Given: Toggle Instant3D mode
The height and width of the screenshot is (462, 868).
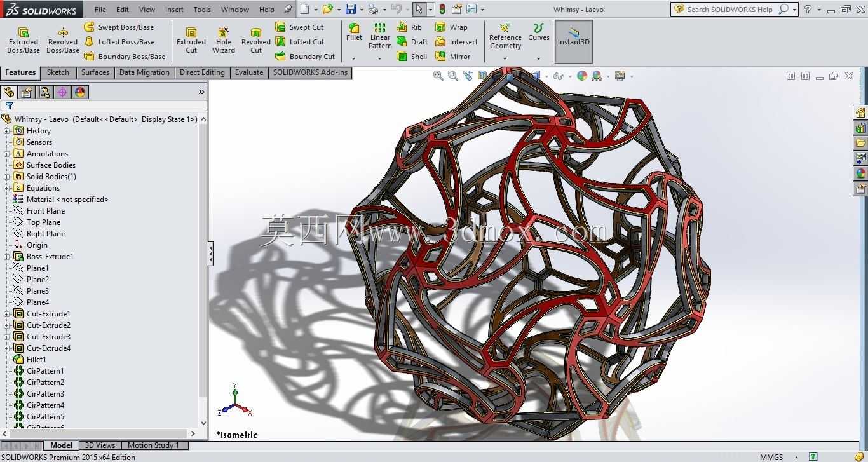Looking at the screenshot, I should point(574,41).
